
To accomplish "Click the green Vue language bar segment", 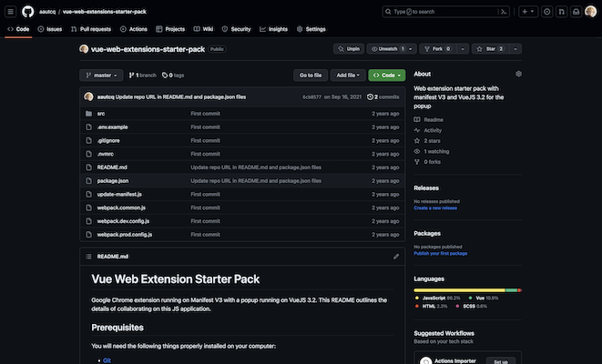I will click(x=512, y=290).
